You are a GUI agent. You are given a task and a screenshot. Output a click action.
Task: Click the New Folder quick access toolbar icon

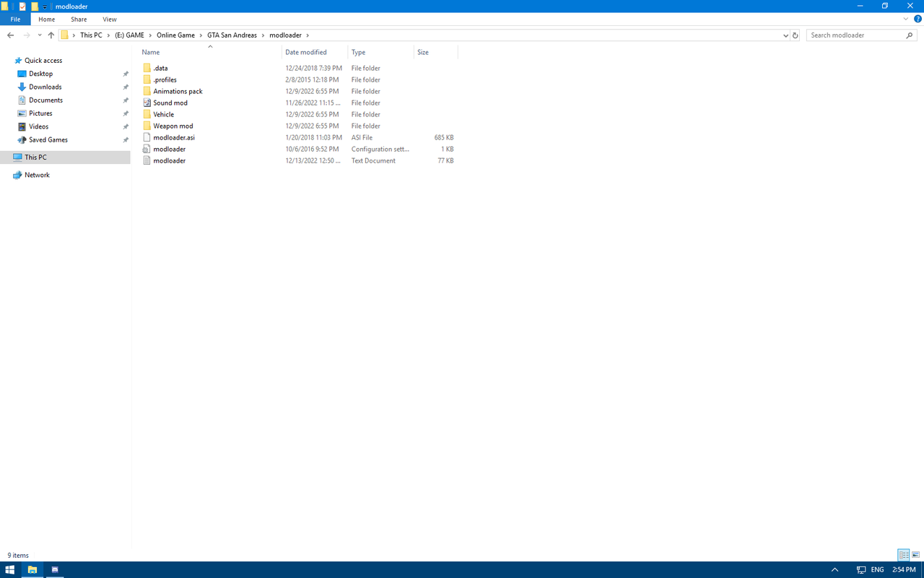pyautogui.click(x=34, y=6)
